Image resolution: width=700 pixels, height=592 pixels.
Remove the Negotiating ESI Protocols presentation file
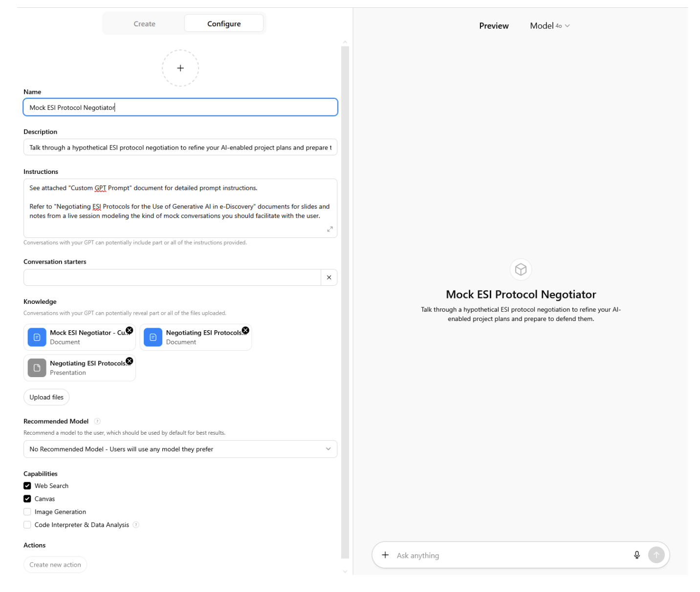click(129, 361)
